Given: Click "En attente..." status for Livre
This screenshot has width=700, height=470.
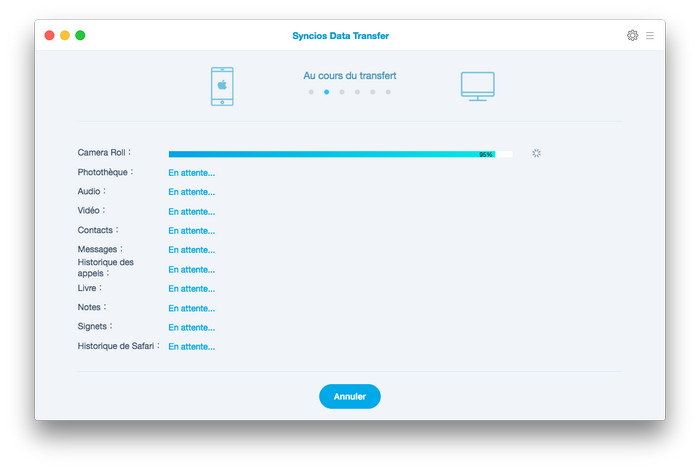Looking at the screenshot, I should click(192, 289).
